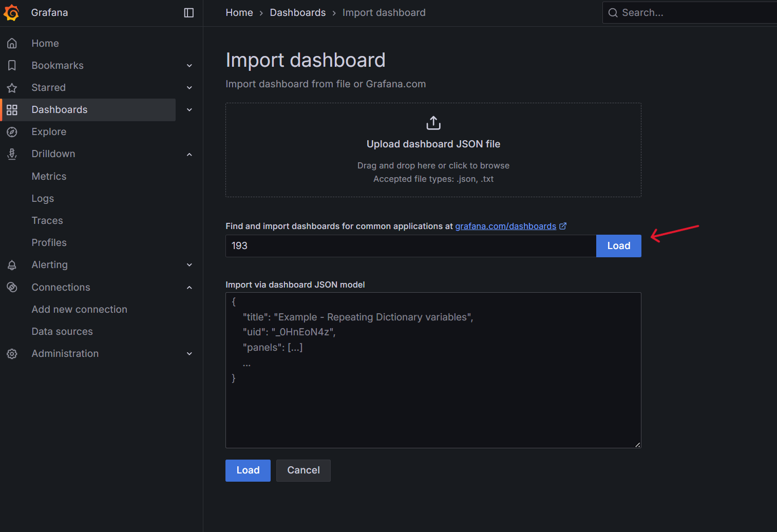Click the Starred star icon
The height and width of the screenshot is (532, 777).
pos(12,88)
